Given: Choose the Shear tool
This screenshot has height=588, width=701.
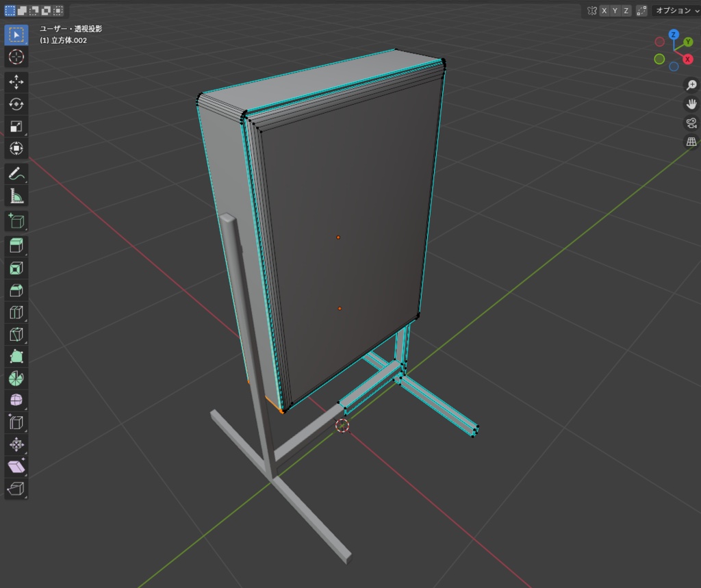Looking at the screenshot, I should (16, 466).
